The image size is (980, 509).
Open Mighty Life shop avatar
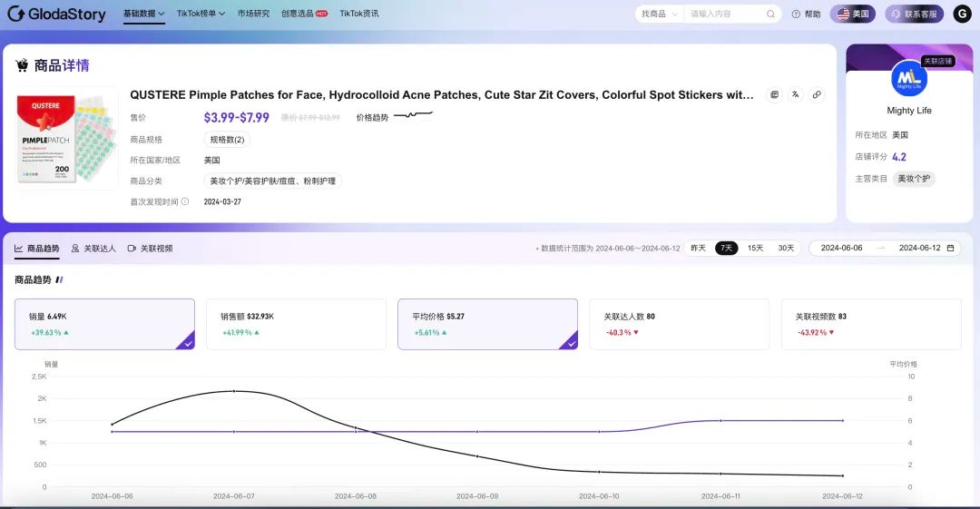tap(908, 79)
